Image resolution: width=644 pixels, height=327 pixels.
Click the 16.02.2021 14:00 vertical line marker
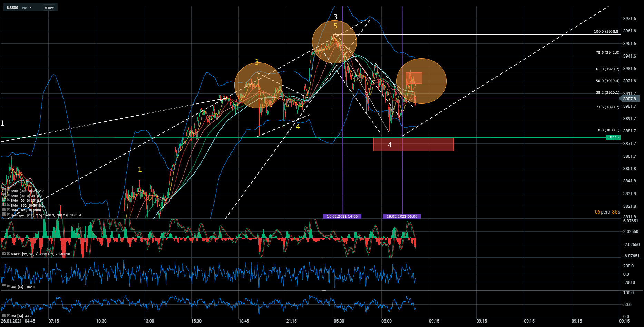[x=342, y=216]
